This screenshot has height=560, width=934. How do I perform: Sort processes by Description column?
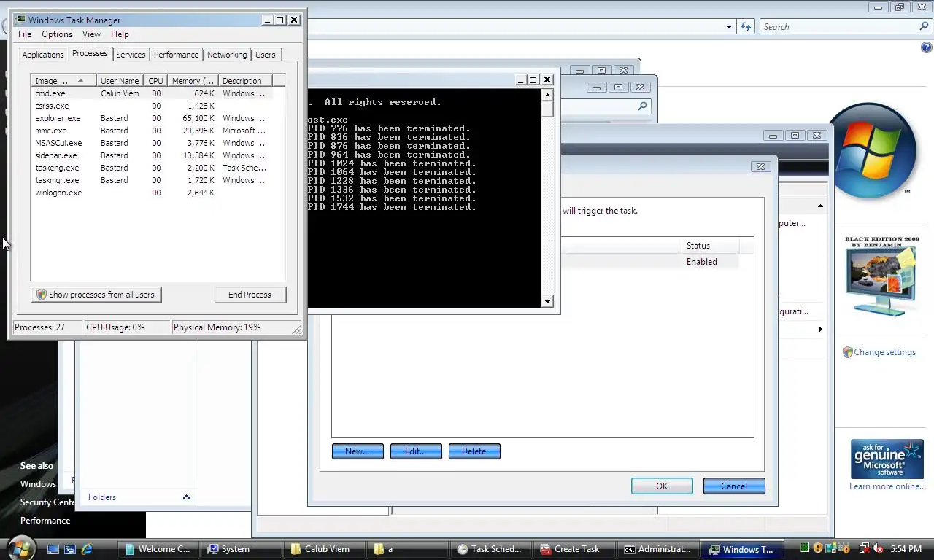pyautogui.click(x=244, y=81)
